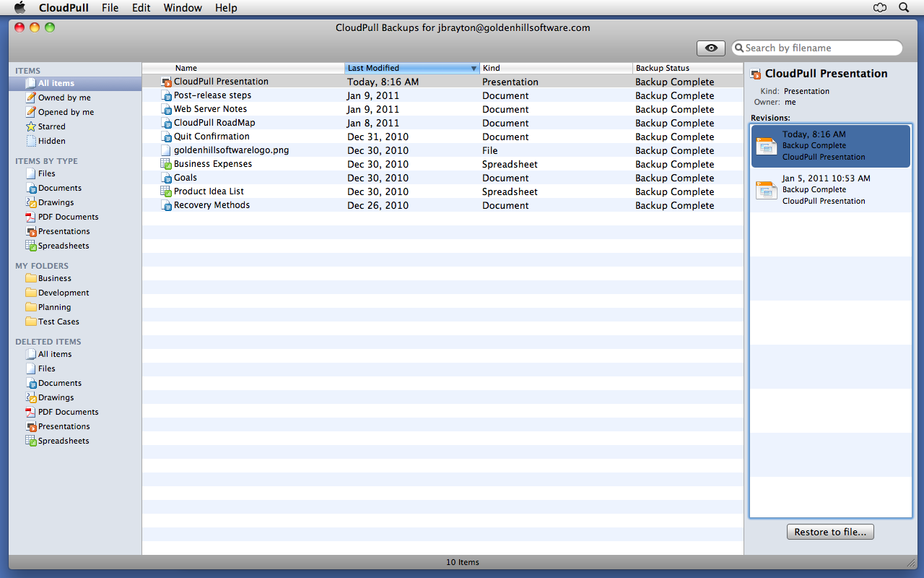Image resolution: width=924 pixels, height=578 pixels.
Task: Select the Starred star icon
Action: pyautogui.click(x=31, y=126)
